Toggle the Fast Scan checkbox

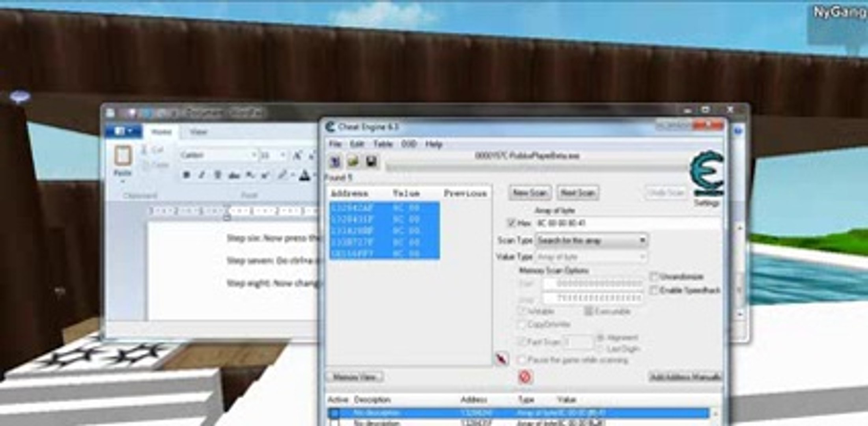tap(521, 342)
